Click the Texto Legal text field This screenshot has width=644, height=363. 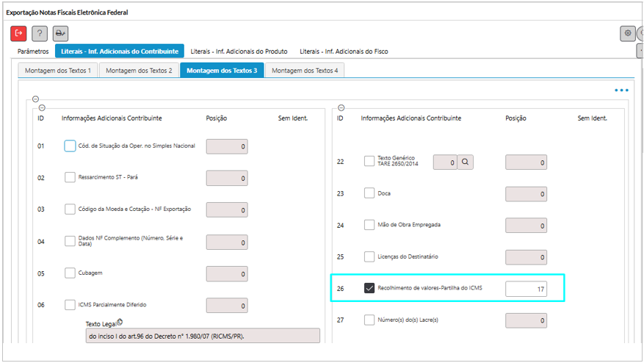tap(203, 336)
